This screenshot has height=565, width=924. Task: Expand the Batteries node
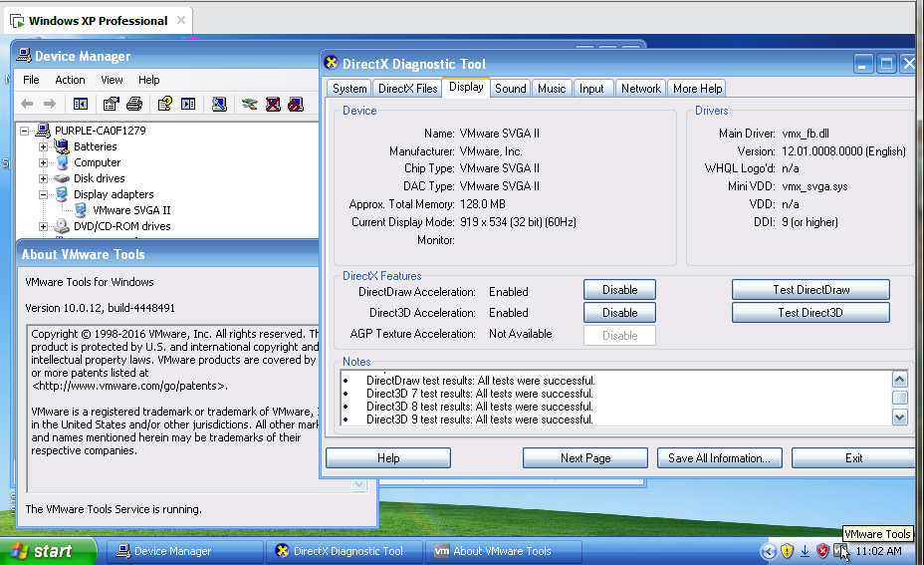(43, 146)
